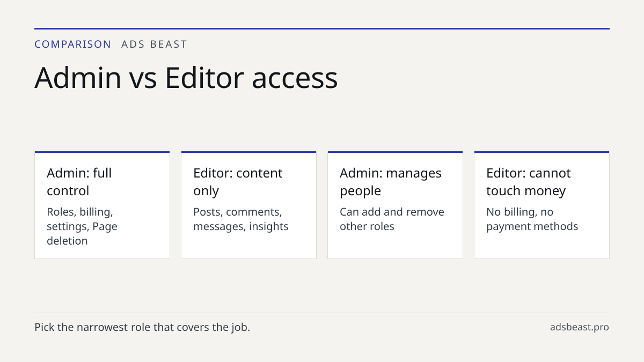The height and width of the screenshot is (362, 644).
Task: Click the COMPARISON label
Action: pyautogui.click(x=72, y=45)
